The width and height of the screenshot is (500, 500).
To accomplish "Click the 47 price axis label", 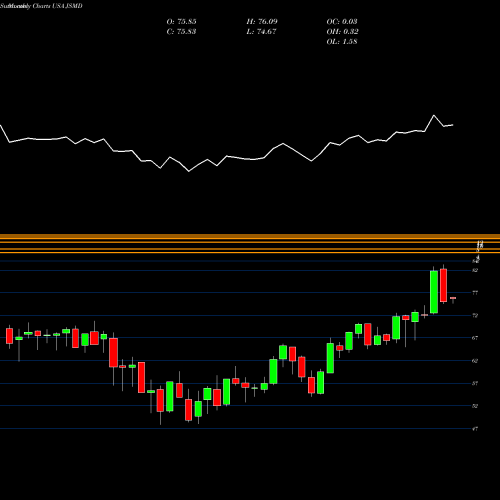I will (475, 429).
